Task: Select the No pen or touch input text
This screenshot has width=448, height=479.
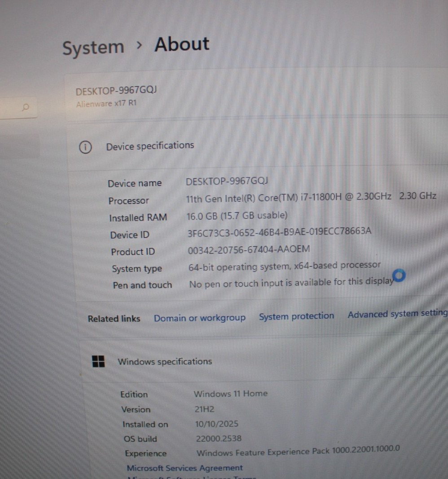Action: pos(291,283)
